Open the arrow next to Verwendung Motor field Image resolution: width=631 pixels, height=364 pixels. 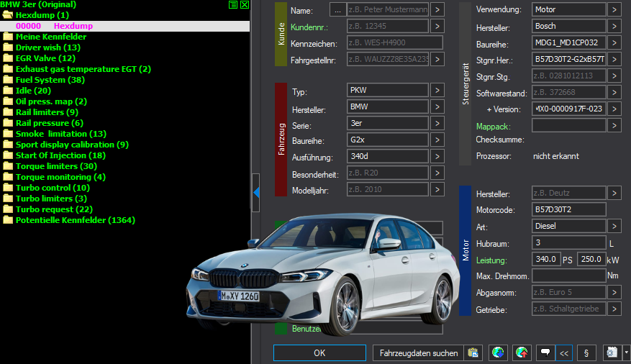click(x=614, y=9)
